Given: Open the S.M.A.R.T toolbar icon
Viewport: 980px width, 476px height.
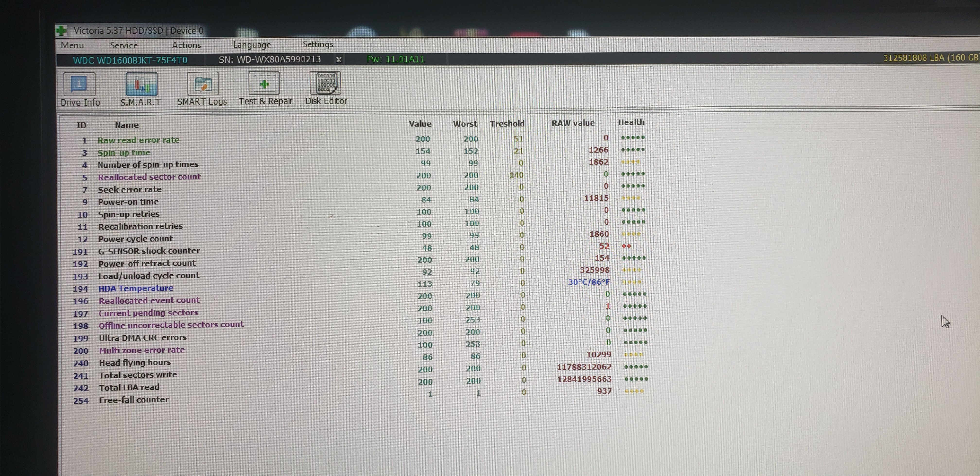Looking at the screenshot, I should tap(141, 84).
